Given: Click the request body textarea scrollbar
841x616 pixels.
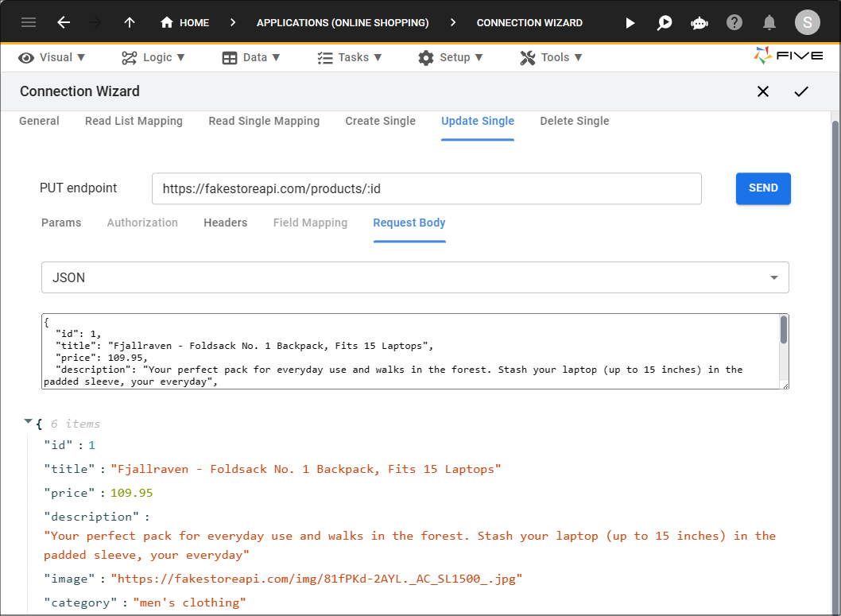Looking at the screenshot, I should tap(784, 330).
